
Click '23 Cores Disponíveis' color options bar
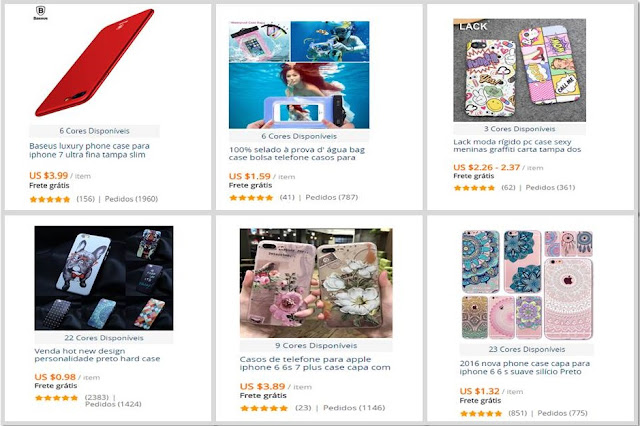tap(527, 349)
